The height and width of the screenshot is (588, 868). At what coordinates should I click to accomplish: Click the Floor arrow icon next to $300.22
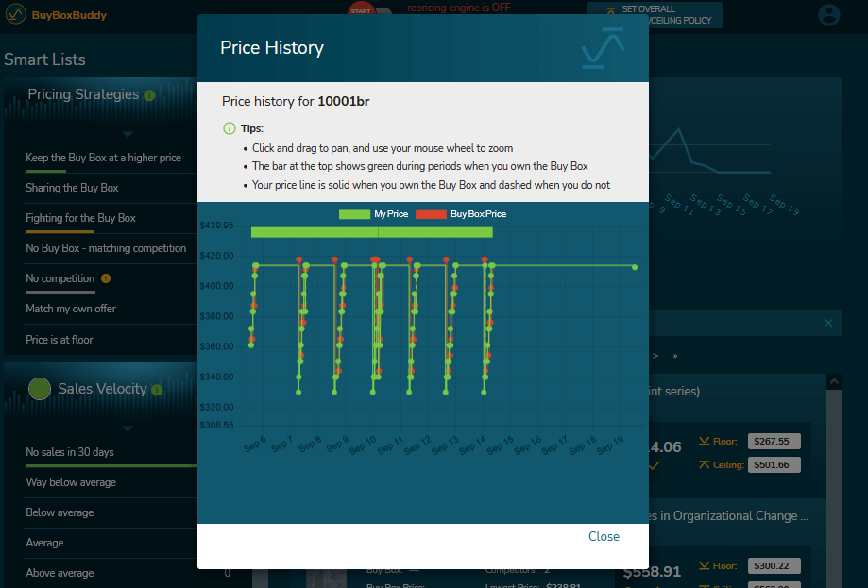(705, 565)
